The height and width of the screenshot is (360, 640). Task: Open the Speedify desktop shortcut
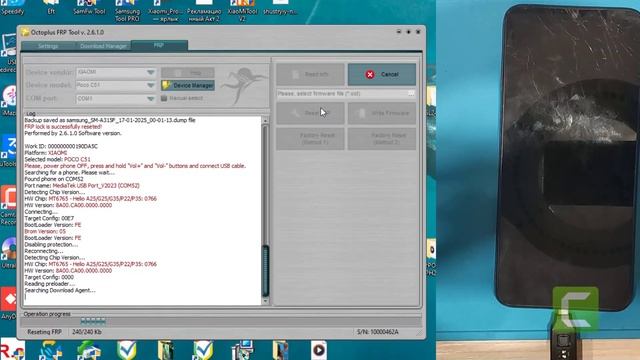tap(12, 8)
